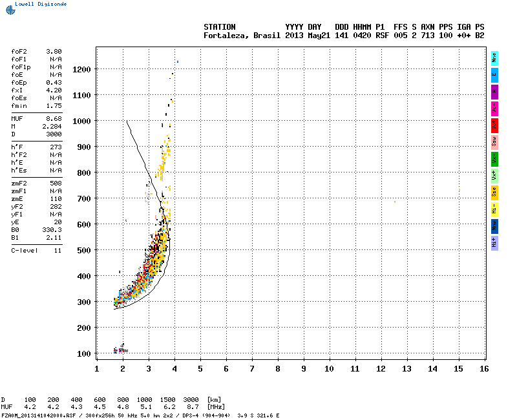Screen dimensions: 517x420
Task: Click the h'Es N/A value
Action: pyautogui.click(x=56, y=171)
